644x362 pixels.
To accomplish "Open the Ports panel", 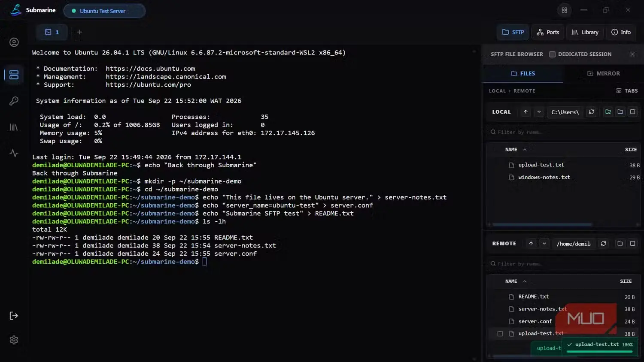I will 548,32.
